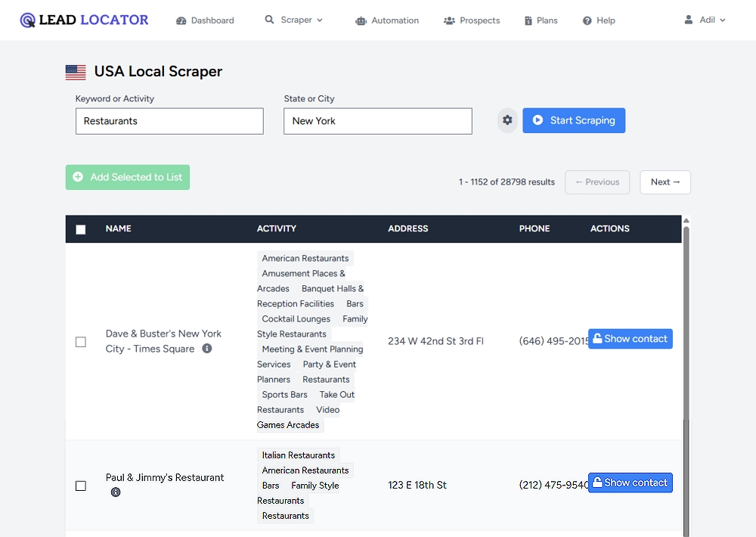Click the settings gear icon beside Start Scraping
This screenshot has width=756, height=537.
(x=507, y=120)
